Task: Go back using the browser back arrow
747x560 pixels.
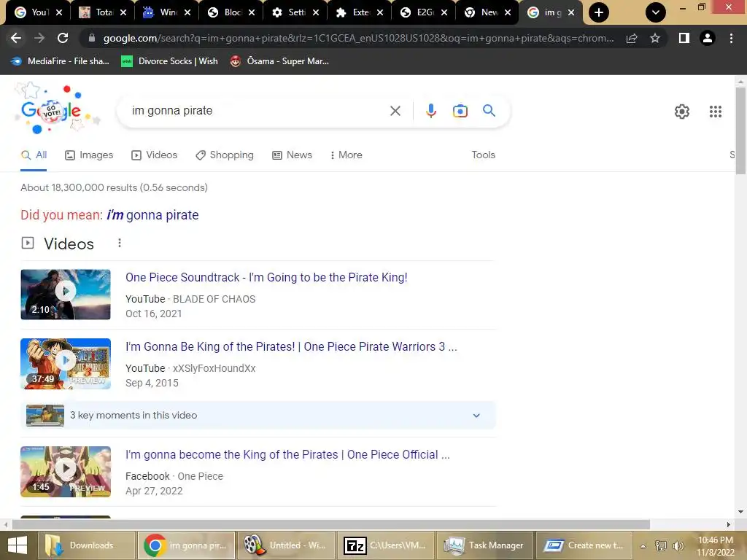Action: point(16,38)
